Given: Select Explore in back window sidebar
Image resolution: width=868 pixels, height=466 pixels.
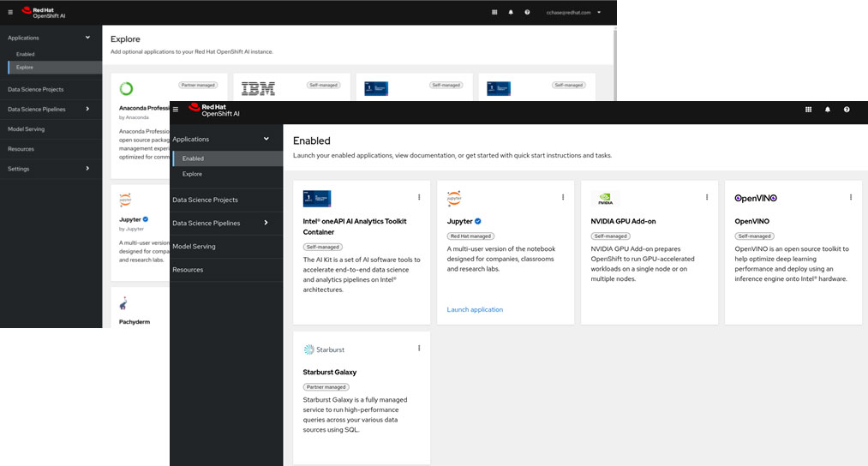Looking at the screenshot, I should click(55, 67).
